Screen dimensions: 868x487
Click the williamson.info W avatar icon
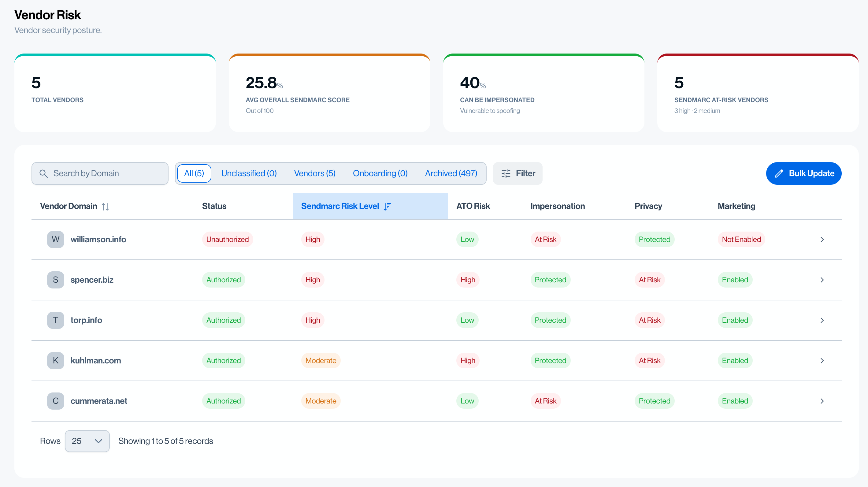pyautogui.click(x=56, y=239)
